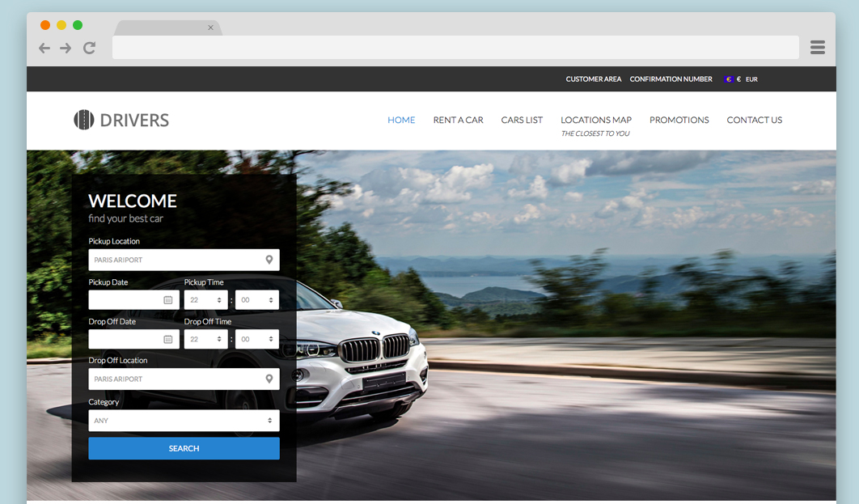Click the Pickup Location map pin icon
This screenshot has width=859, height=504.
[x=269, y=260]
